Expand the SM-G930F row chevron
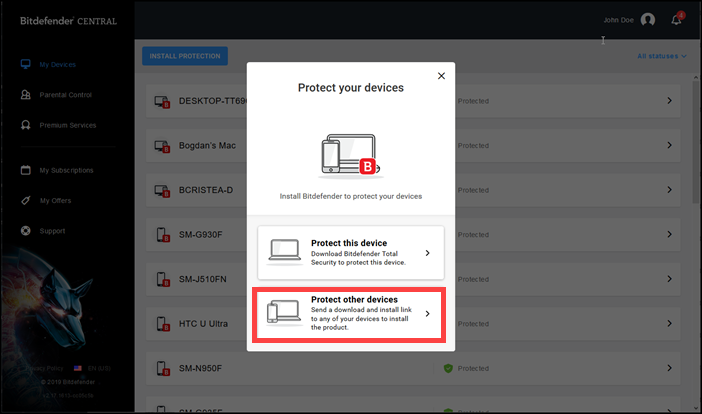The height and width of the screenshot is (414, 702). (x=669, y=234)
